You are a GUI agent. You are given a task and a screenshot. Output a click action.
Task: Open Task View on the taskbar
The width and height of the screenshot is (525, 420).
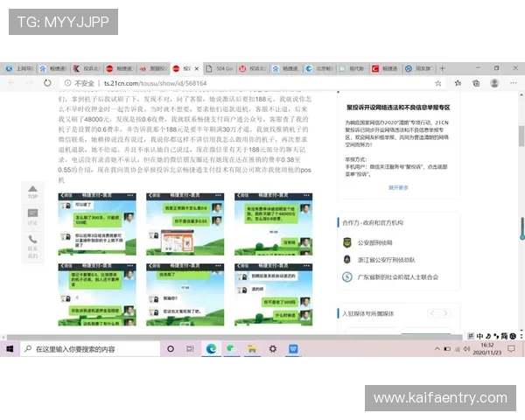pos(190,349)
